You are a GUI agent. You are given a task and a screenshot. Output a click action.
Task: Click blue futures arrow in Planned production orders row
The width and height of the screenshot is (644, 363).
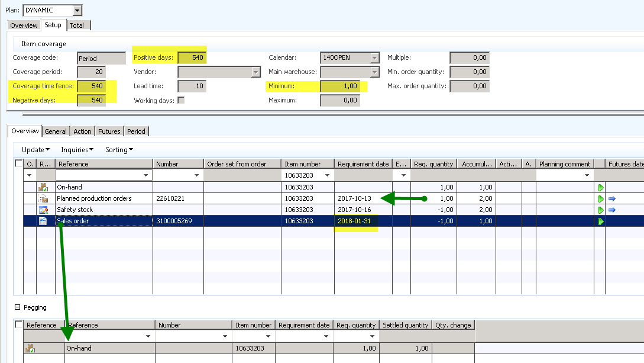612,198
